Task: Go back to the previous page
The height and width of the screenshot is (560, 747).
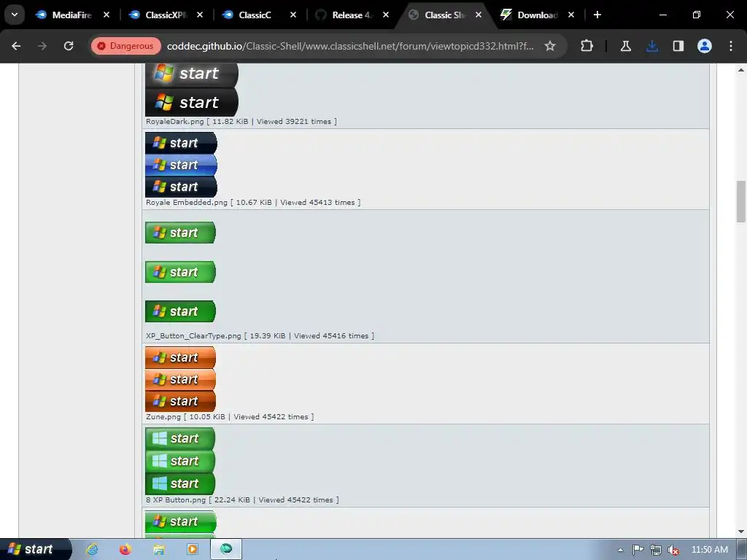Action: (x=16, y=46)
